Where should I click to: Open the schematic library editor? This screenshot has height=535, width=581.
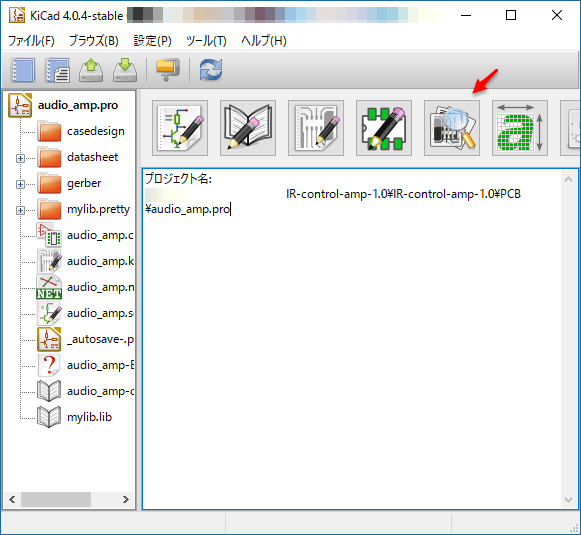248,128
